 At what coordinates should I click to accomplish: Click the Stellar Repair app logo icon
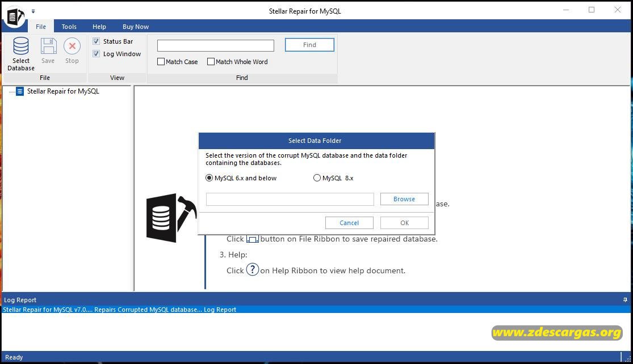[x=15, y=16]
